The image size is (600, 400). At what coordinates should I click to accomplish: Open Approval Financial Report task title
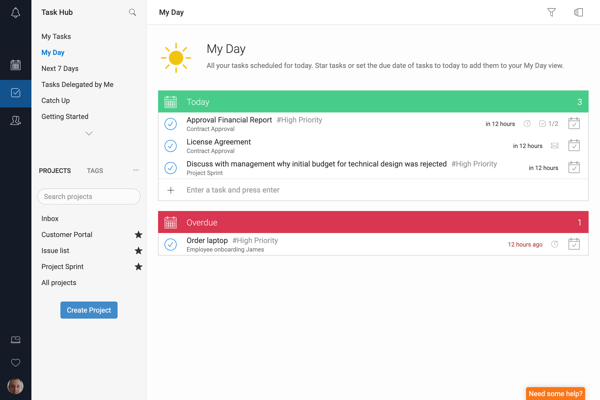pyautogui.click(x=229, y=120)
